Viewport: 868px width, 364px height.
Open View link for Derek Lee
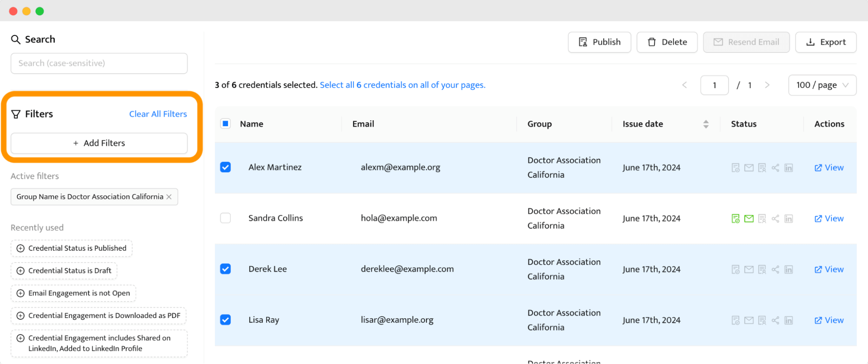[829, 269]
